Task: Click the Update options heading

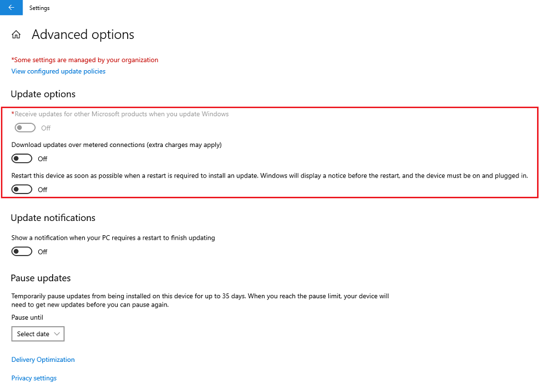Action: [x=43, y=94]
